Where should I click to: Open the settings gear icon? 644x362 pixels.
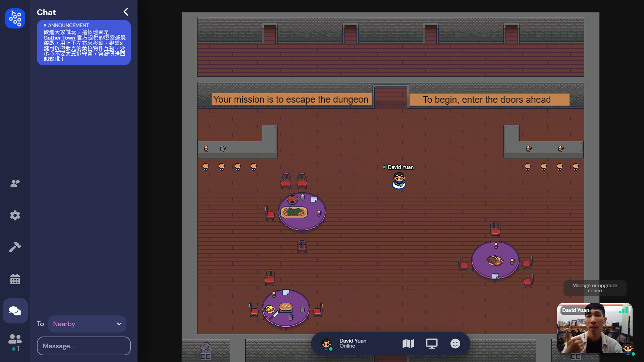15,215
